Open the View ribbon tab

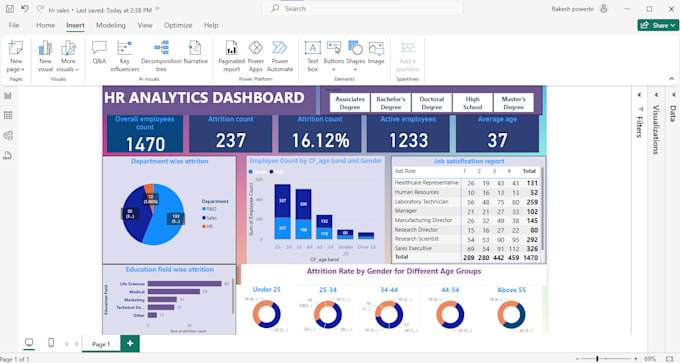click(145, 26)
